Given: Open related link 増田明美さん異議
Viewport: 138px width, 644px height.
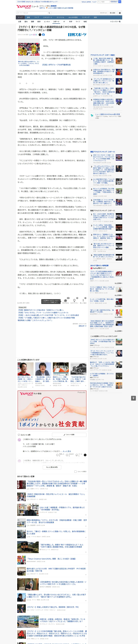Looking at the screenshot, I should 35,320.
